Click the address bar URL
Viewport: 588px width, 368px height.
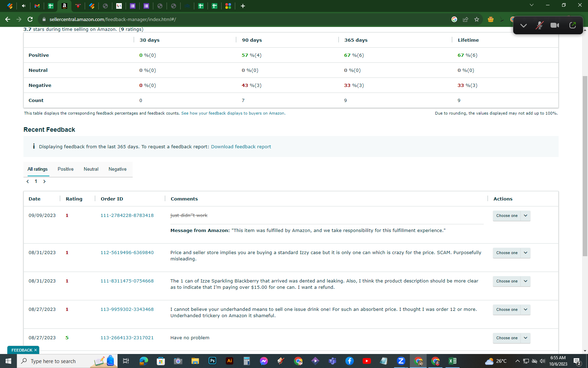113,19
